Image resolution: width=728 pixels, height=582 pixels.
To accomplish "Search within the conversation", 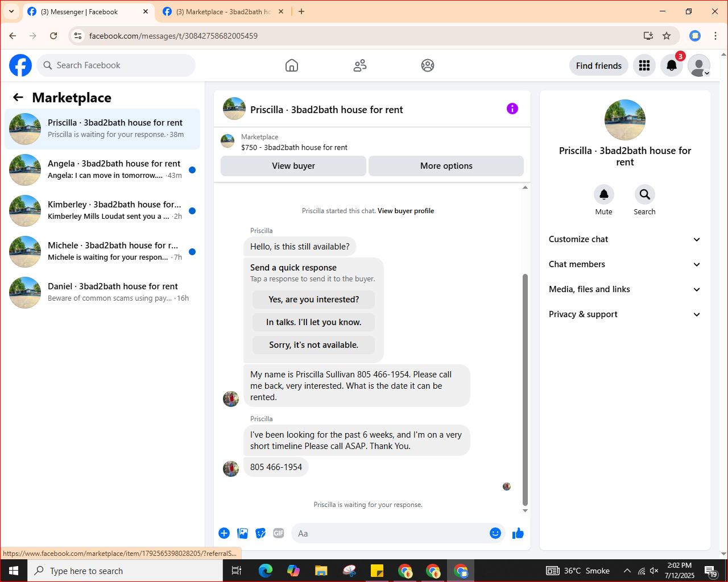I will click(645, 194).
